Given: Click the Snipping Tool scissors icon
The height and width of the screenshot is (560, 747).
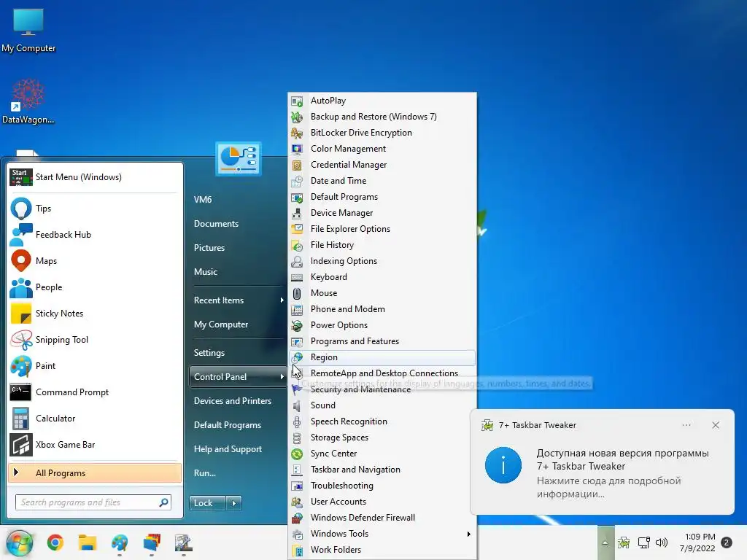Looking at the screenshot, I should [x=21, y=340].
